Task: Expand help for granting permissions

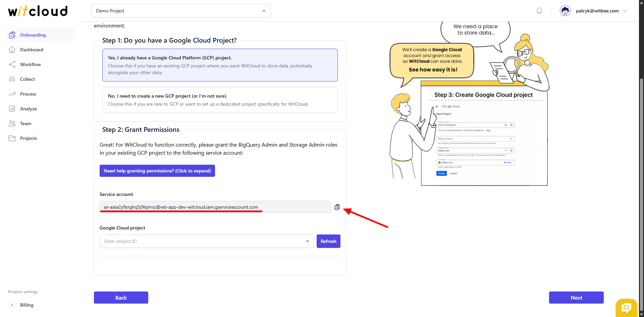Action: click(x=157, y=171)
